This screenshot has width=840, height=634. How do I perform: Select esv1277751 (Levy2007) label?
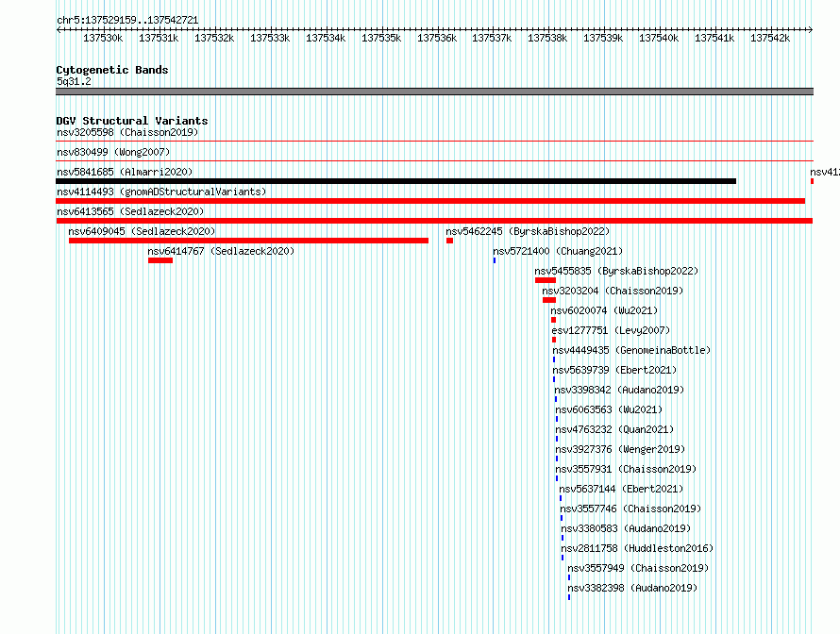[x=611, y=330]
